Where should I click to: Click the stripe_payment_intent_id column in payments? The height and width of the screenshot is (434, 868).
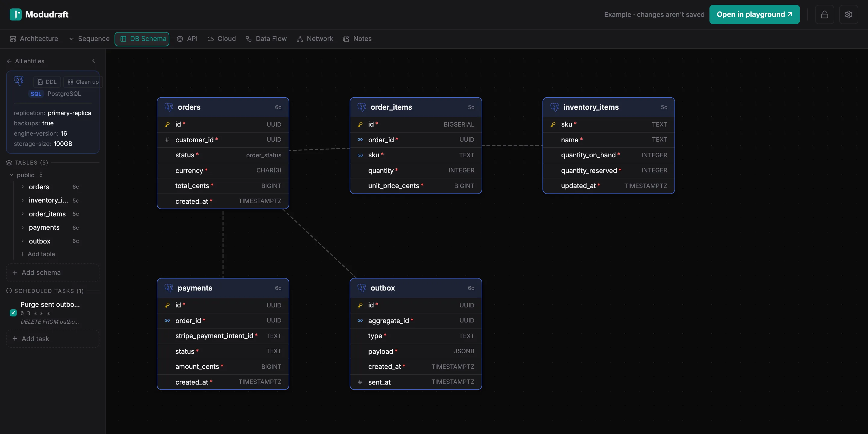click(223, 336)
